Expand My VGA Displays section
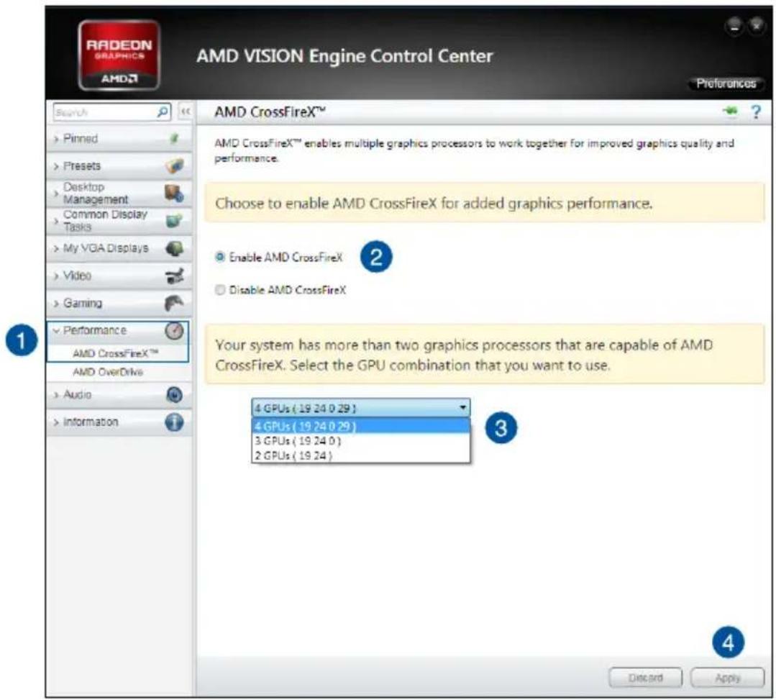The width and height of the screenshot is (776, 700). (119, 248)
